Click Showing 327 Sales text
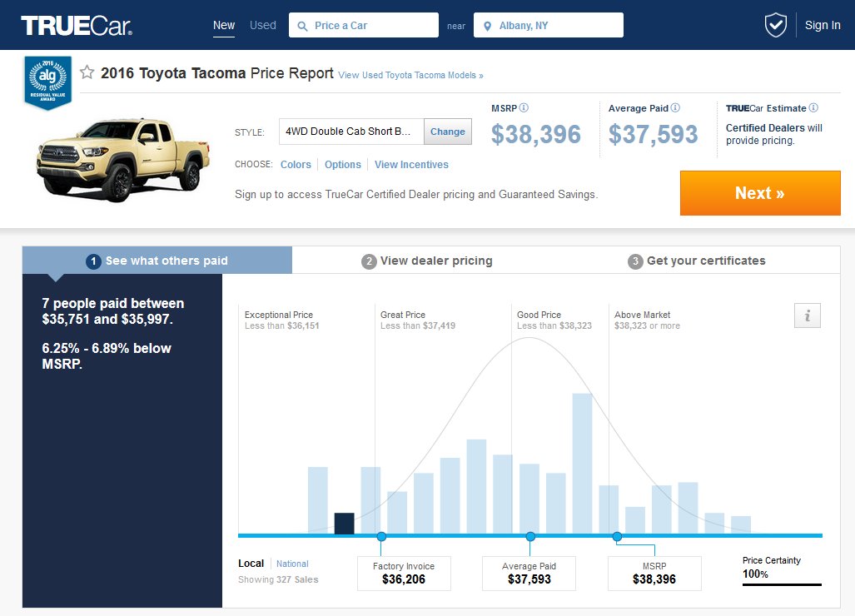The height and width of the screenshot is (616, 855). pos(278,579)
